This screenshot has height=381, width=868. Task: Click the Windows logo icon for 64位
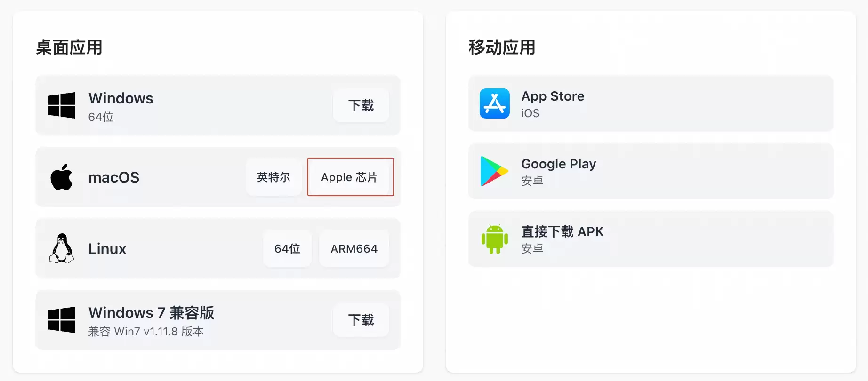[x=62, y=105]
